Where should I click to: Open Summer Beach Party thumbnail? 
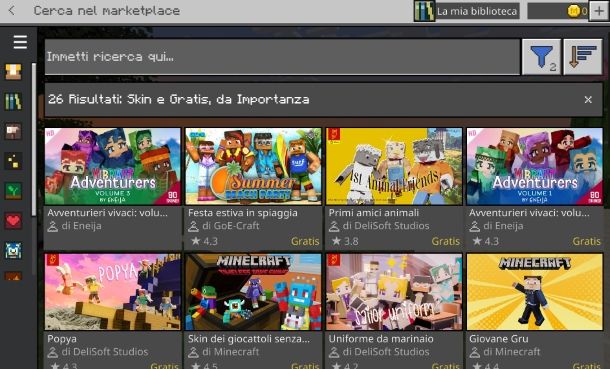(253, 166)
